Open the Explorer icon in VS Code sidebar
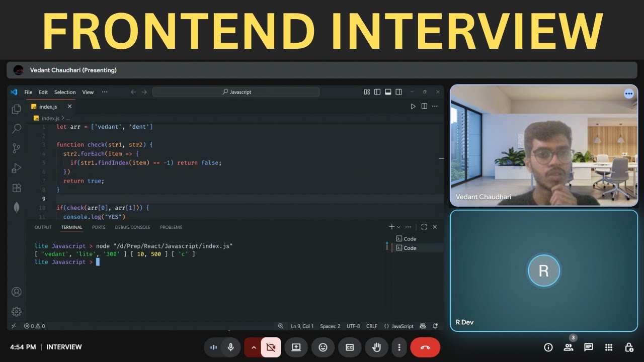Screen dimensions: 644x362 pos(16,109)
